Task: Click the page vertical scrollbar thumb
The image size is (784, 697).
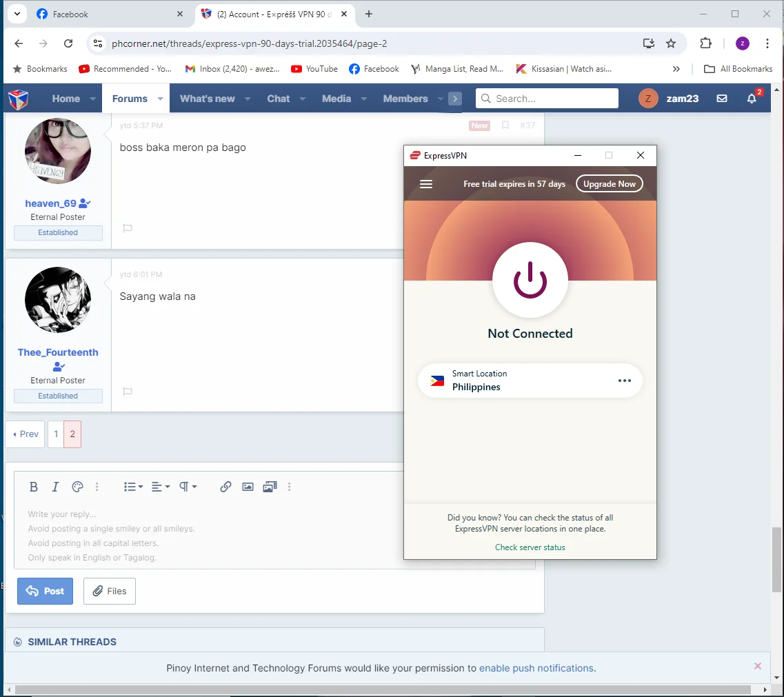Action: click(776, 560)
